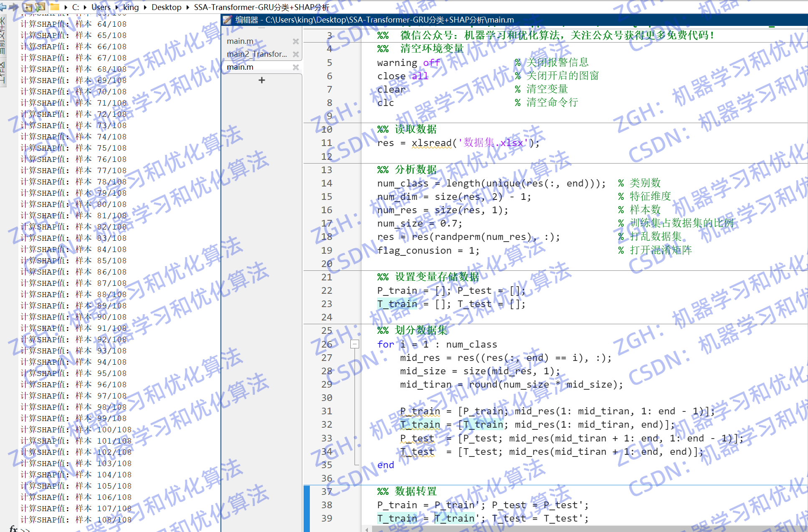Image resolution: width=808 pixels, height=532 pixels.
Task: Click the Forward navigation arrow icon
Action: point(13,7)
